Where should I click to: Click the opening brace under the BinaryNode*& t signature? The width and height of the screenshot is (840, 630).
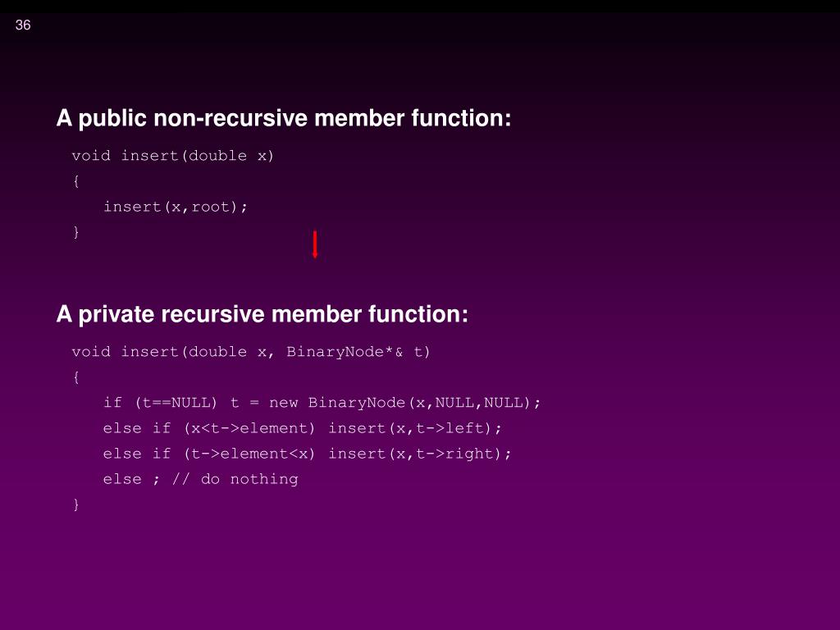click(76, 377)
